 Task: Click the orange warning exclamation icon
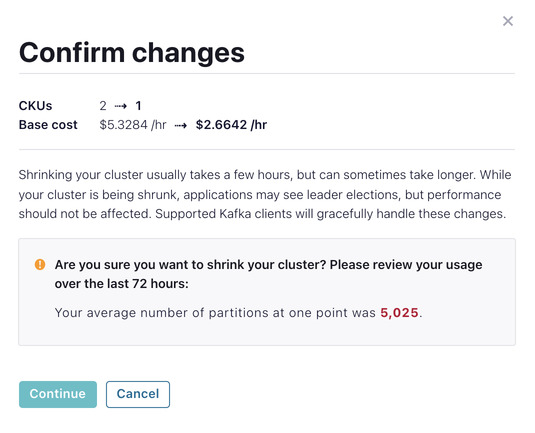[40, 264]
